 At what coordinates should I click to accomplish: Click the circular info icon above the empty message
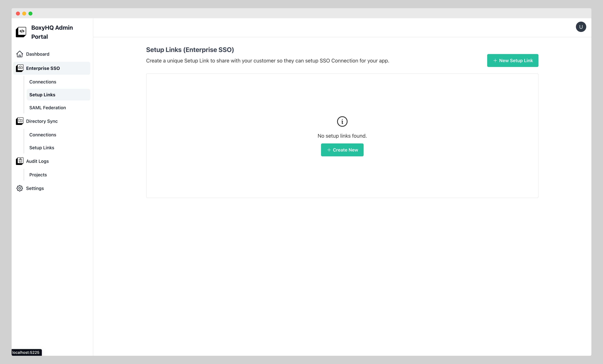click(x=342, y=121)
